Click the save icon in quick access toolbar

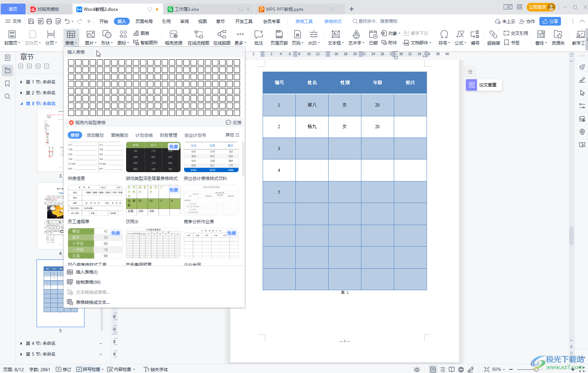pos(31,21)
